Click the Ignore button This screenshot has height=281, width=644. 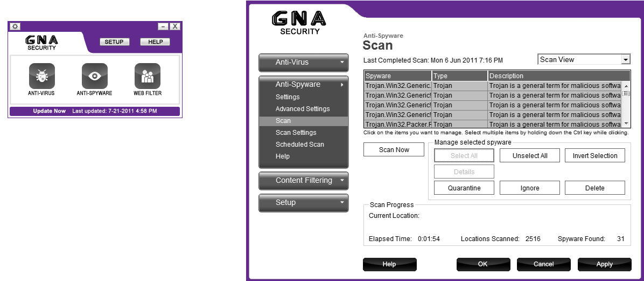tap(530, 188)
